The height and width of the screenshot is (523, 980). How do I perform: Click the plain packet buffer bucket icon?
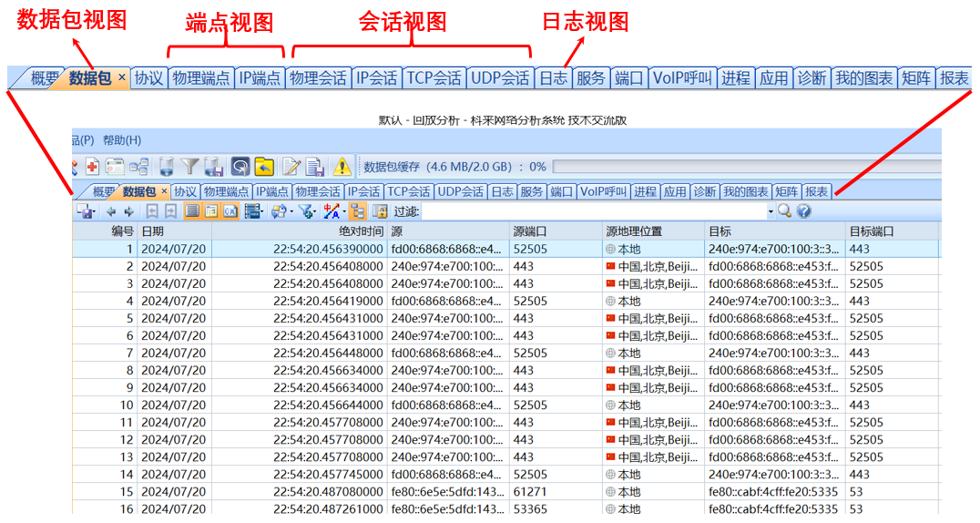coord(167,167)
